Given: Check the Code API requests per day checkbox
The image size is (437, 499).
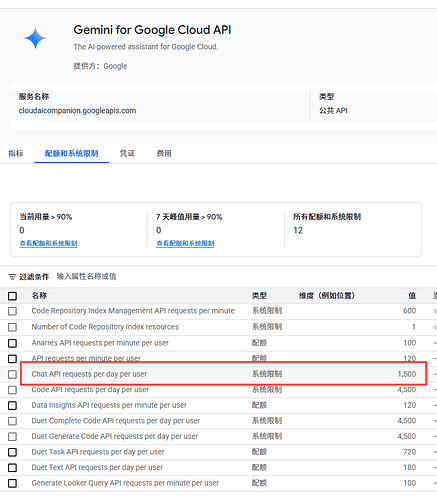Looking at the screenshot, I should 12,390.
